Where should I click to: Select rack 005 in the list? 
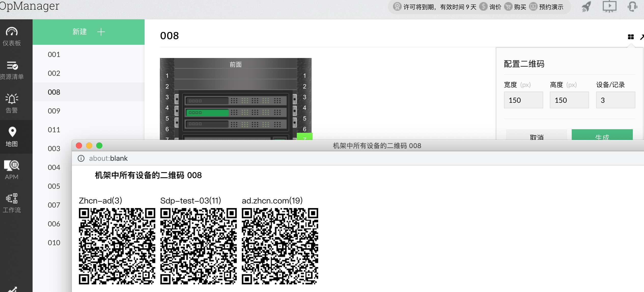coord(54,186)
